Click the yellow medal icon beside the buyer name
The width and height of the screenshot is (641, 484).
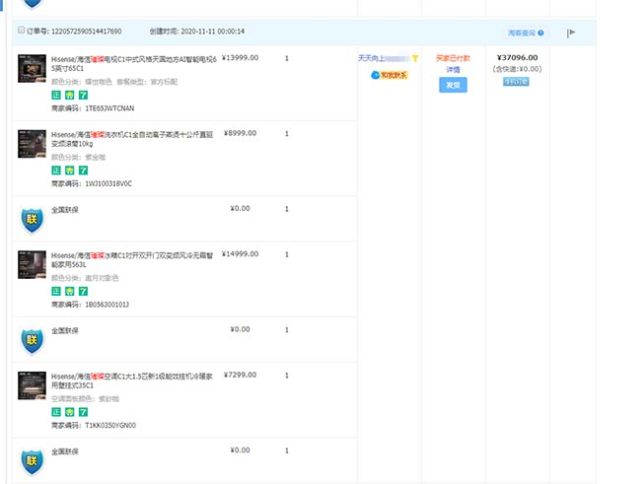(415, 58)
